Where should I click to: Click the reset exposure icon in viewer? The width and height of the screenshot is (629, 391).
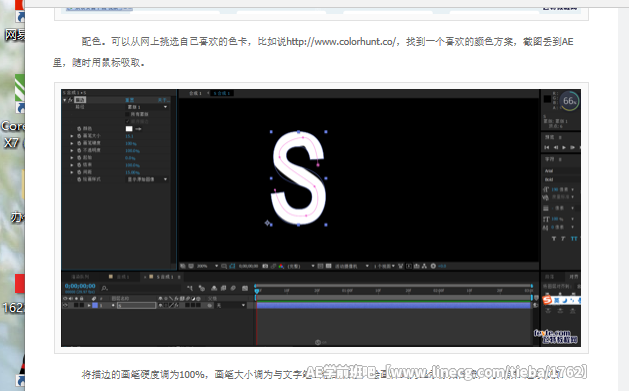coord(433,266)
